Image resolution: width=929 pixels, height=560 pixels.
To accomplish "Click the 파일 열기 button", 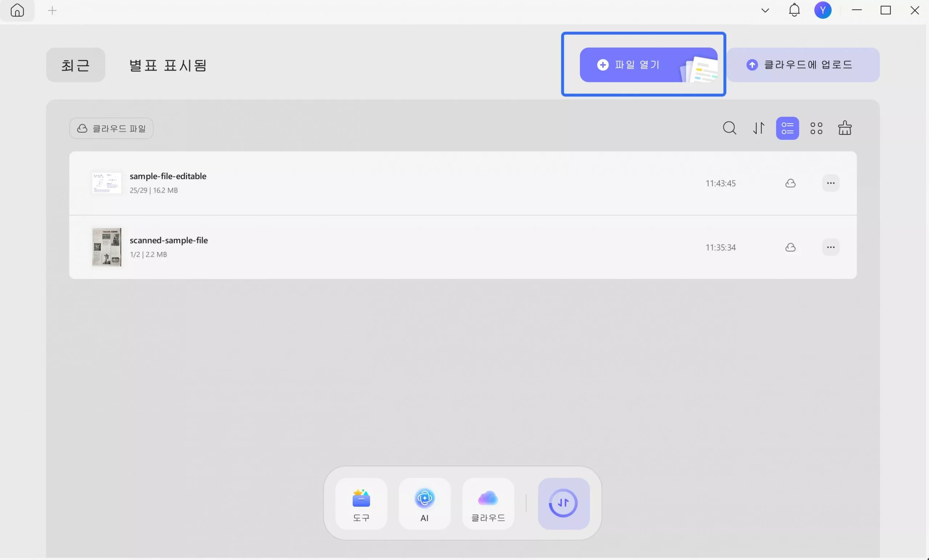I will click(637, 65).
